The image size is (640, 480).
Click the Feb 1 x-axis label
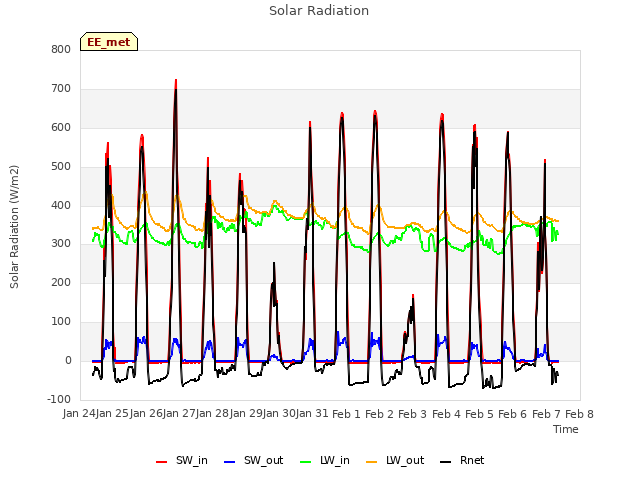346,414
